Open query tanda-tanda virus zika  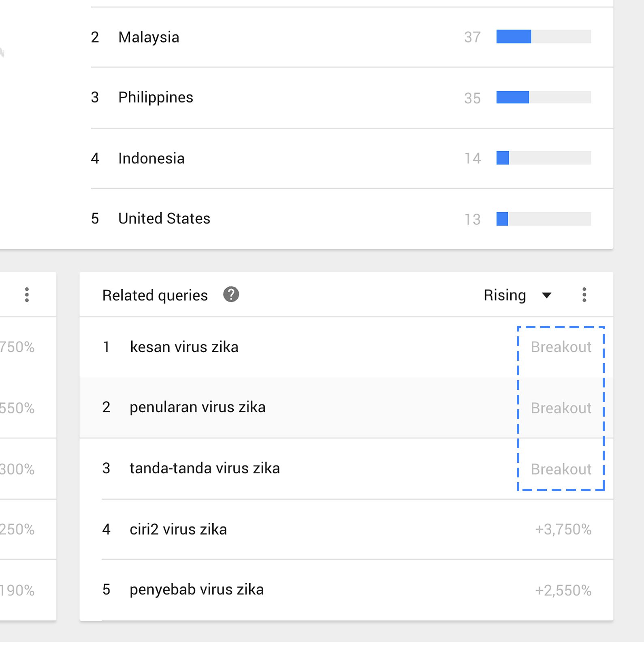pyautogui.click(x=205, y=468)
